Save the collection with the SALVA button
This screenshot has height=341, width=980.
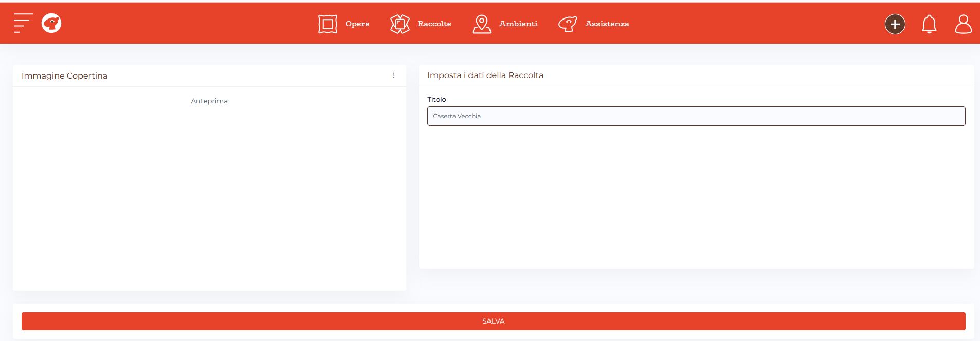(x=494, y=321)
